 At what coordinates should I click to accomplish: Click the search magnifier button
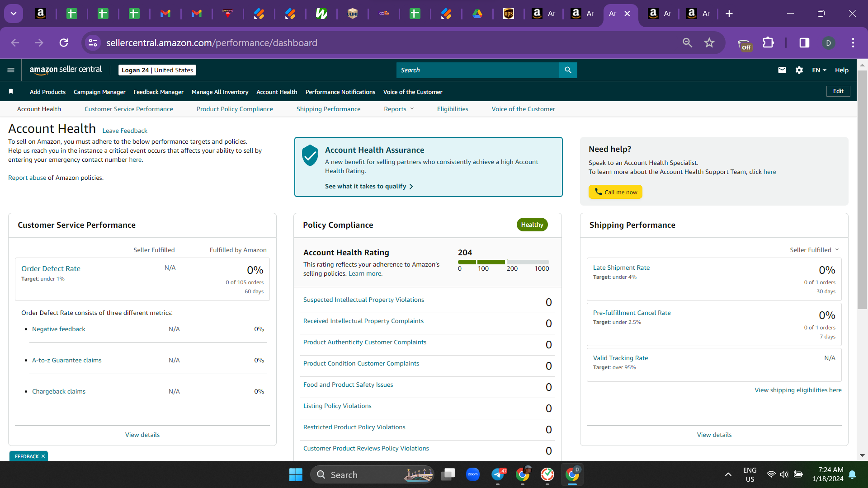click(568, 70)
